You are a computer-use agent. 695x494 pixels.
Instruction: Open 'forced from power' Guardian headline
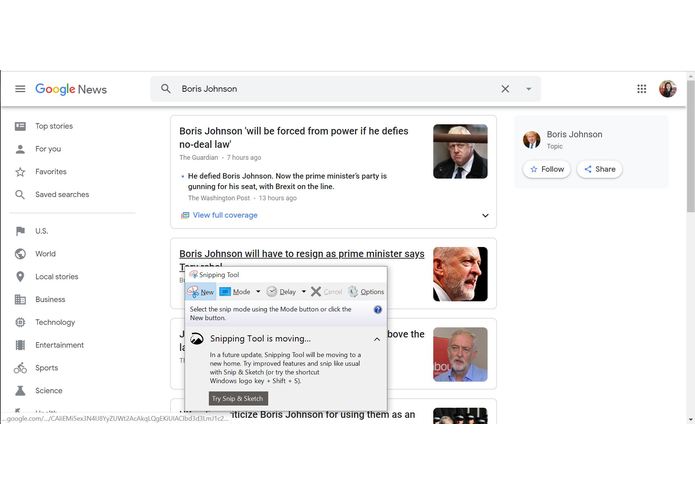[x=294, y=137]
